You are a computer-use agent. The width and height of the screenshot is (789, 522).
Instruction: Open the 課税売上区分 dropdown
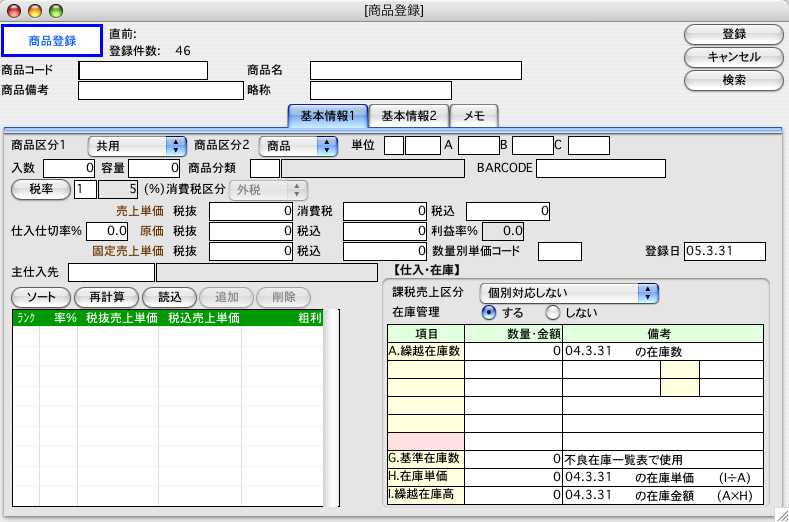[569, 293]
